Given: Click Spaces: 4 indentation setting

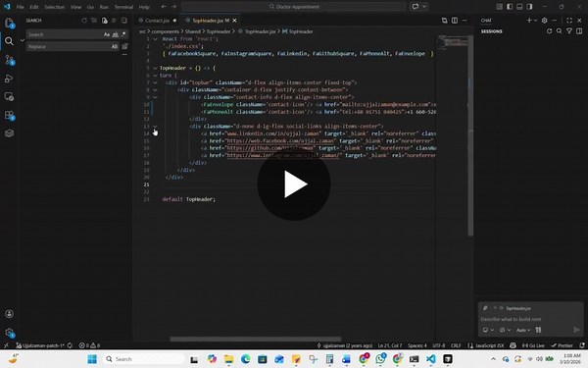Looking at the screenshot, I should point(417,345).
